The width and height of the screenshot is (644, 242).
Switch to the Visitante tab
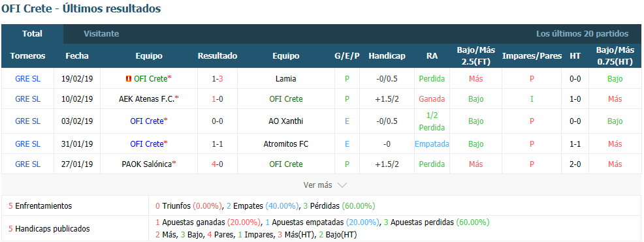pyautogui.click(x=101, y=34)
